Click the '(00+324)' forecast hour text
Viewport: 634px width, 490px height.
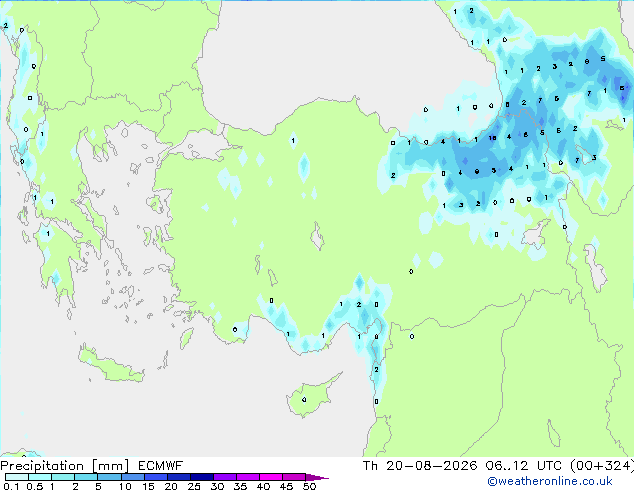pyautogui.click(x=602, y=466)
